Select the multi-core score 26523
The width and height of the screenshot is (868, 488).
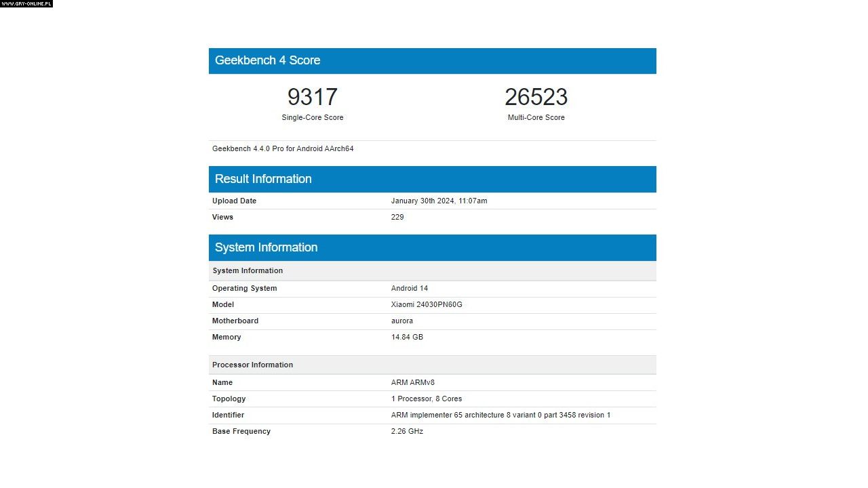pos(536,97)
